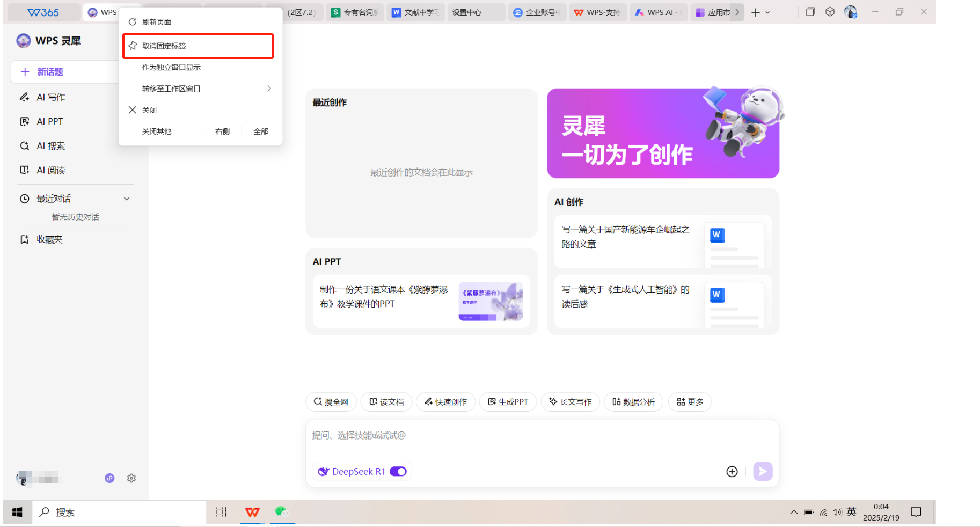The height and width of the screenshot is (527, 980).
Task: Expand 转移至工作区窗口 submenu arrow
Action: tap(269, 89)
